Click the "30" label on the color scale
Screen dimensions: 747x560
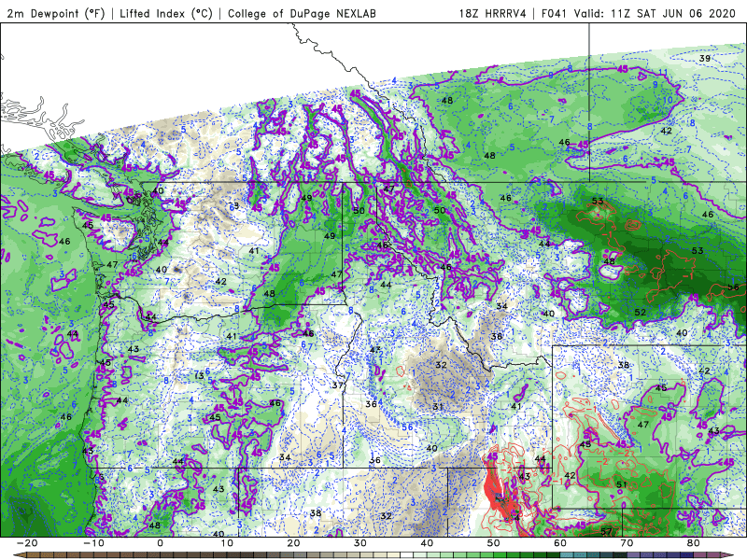[x=360, y=543]
